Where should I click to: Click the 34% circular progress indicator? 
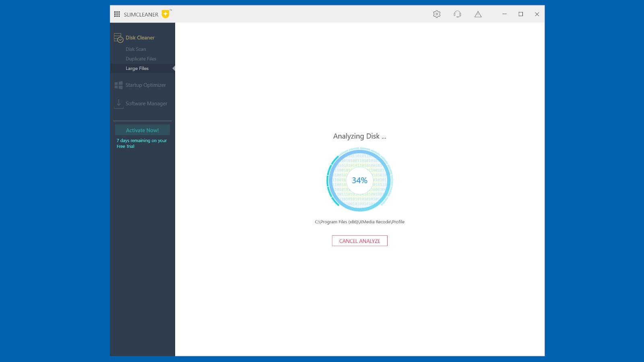[360, 180]
